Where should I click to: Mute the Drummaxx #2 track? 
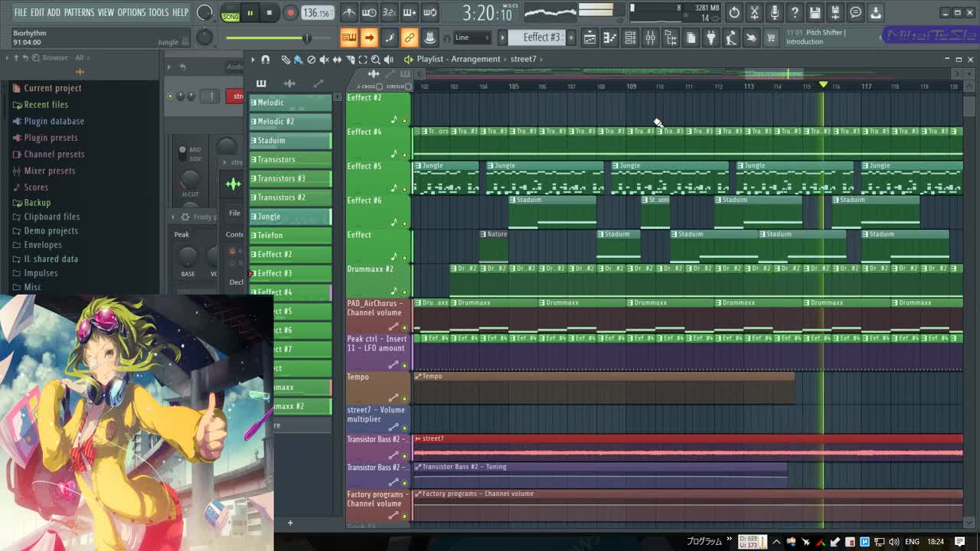coord(404,292)
